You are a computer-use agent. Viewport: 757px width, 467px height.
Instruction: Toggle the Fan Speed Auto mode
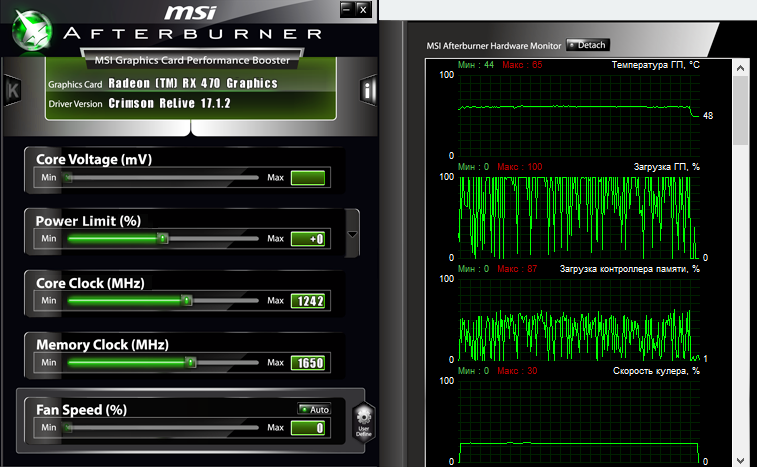coord(314,409)
